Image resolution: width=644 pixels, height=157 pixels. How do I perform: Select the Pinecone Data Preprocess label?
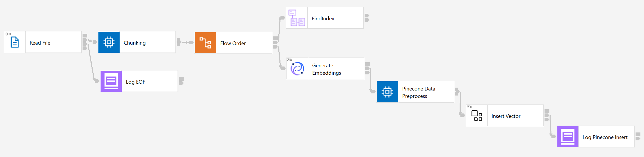point(419,92)
